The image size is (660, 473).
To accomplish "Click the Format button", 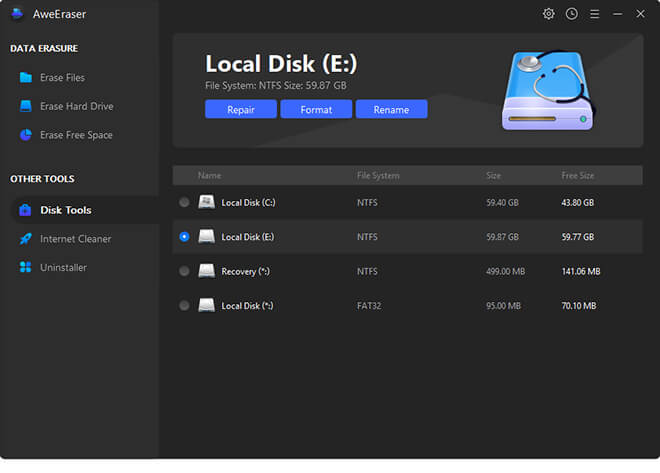I will click(x=316, y=109).
